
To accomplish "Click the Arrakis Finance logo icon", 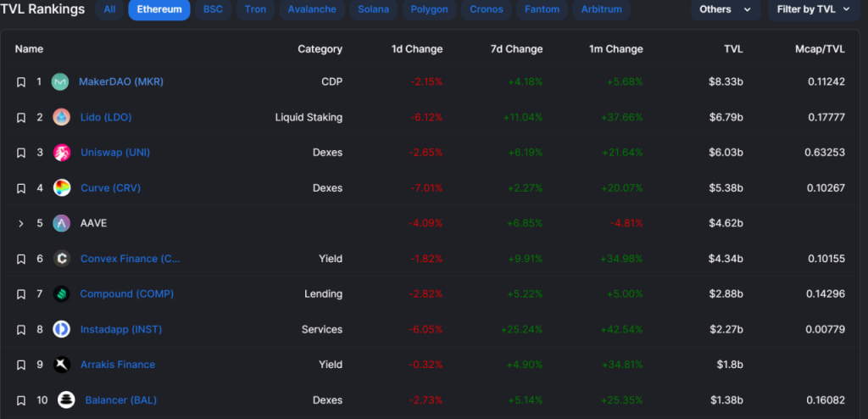I will [61, 365].
